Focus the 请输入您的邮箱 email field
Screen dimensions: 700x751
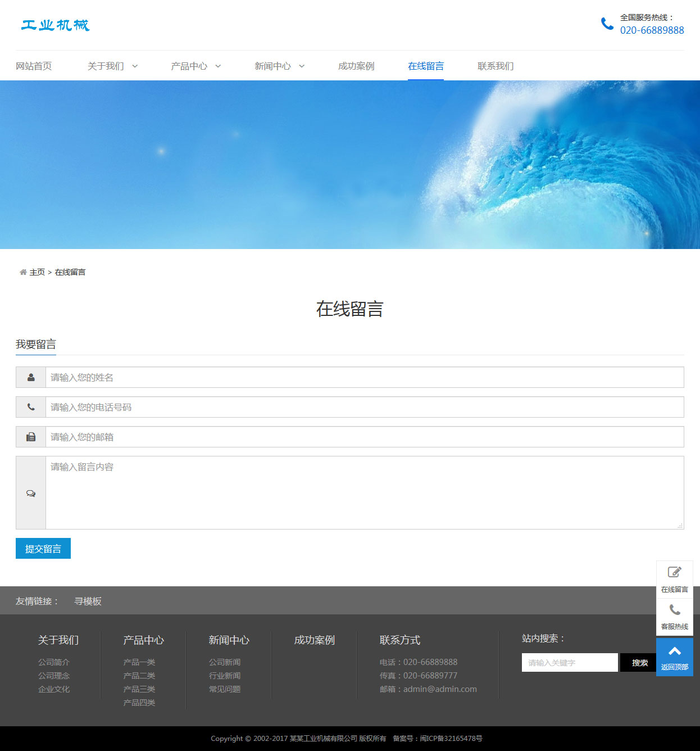coord(365,437)
